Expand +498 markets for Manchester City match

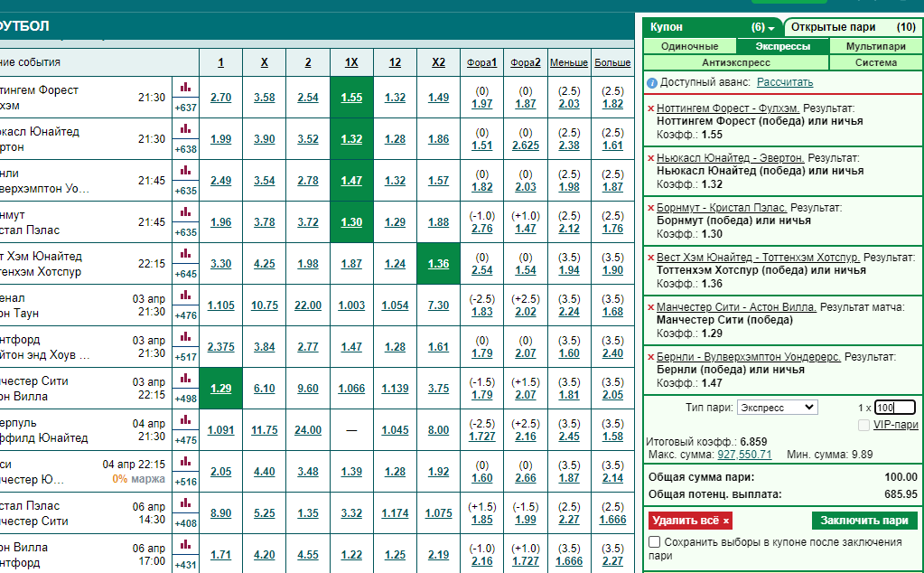coord(186,399)
